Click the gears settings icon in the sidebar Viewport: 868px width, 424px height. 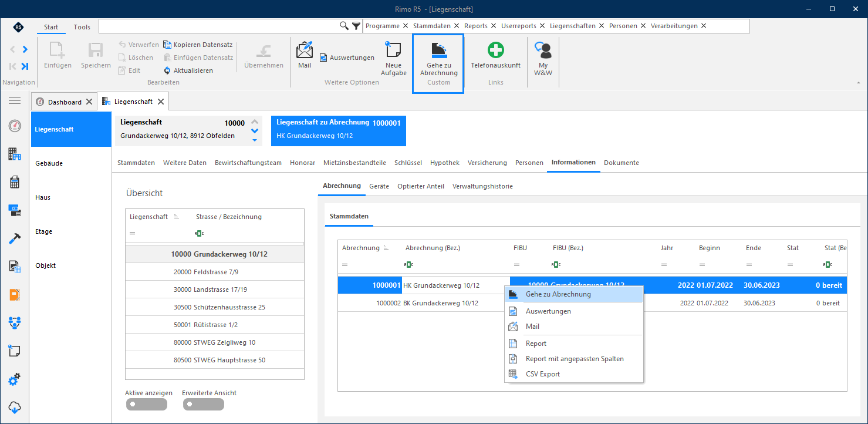(15, 379)
